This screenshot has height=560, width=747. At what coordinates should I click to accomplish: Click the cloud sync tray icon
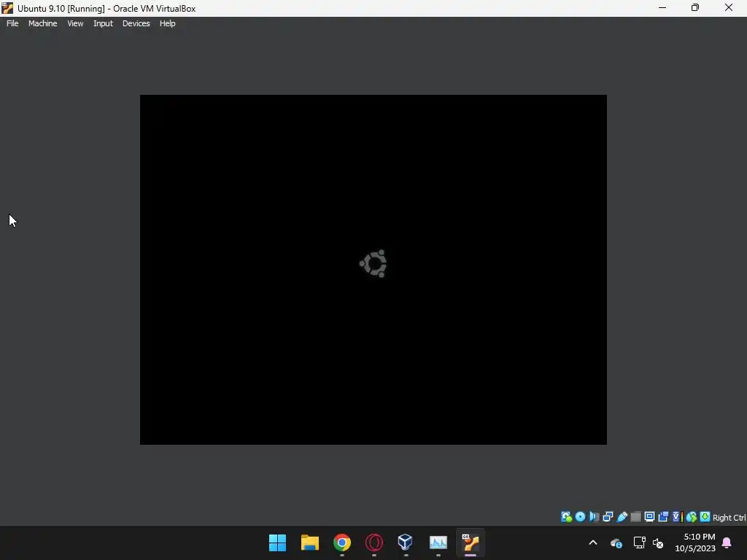click(x=616, y=542)
